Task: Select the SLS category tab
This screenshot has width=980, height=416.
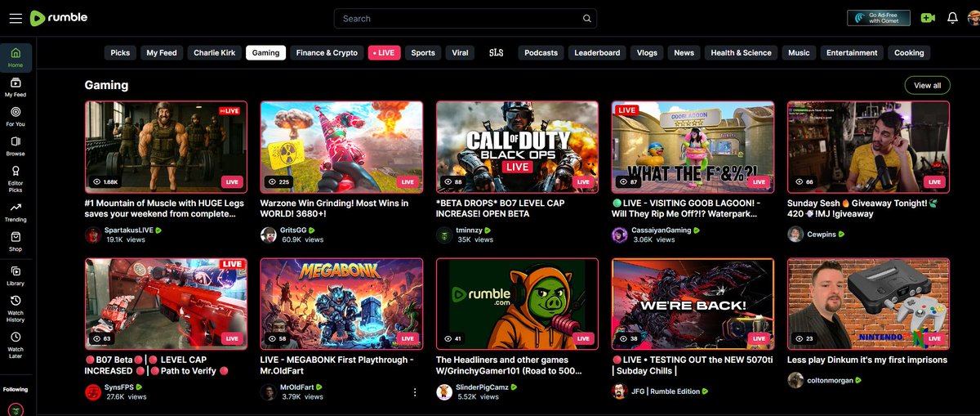Action: point(497,52)
